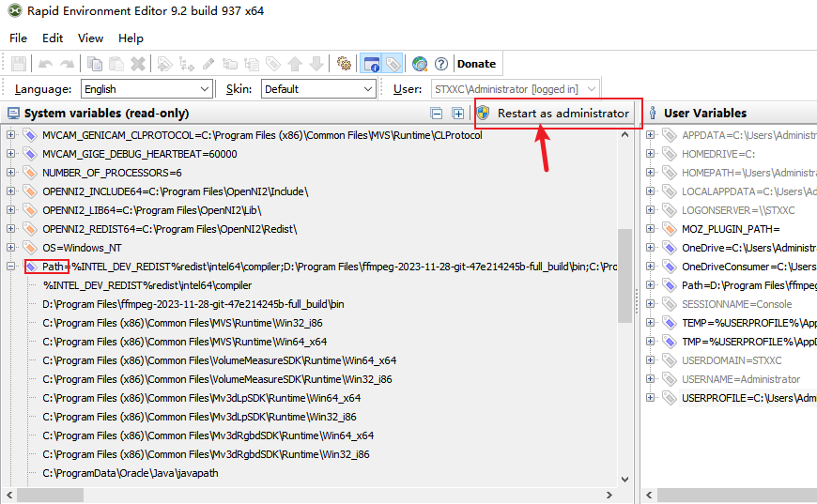
Task: Click the Edit pencil icon
Action: 208,64
